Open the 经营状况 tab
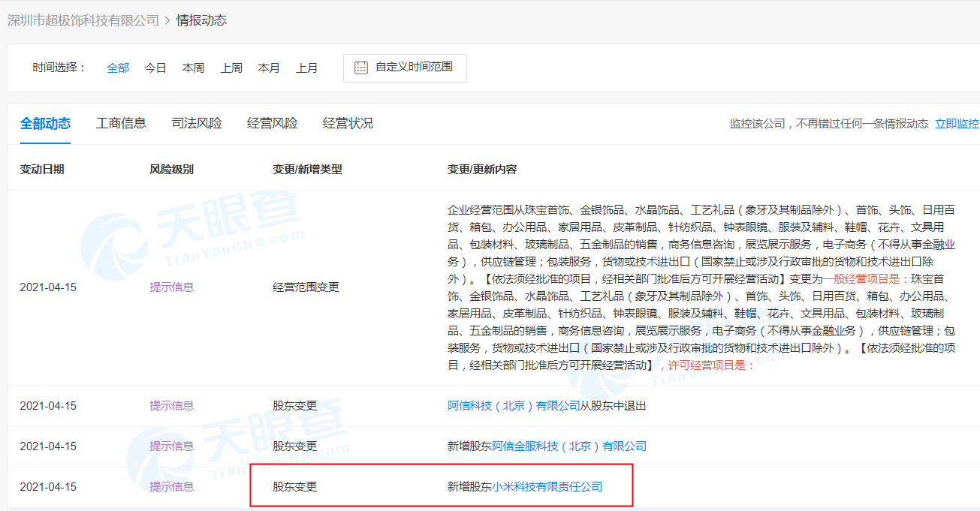980x511 pixels. point(348,123)
